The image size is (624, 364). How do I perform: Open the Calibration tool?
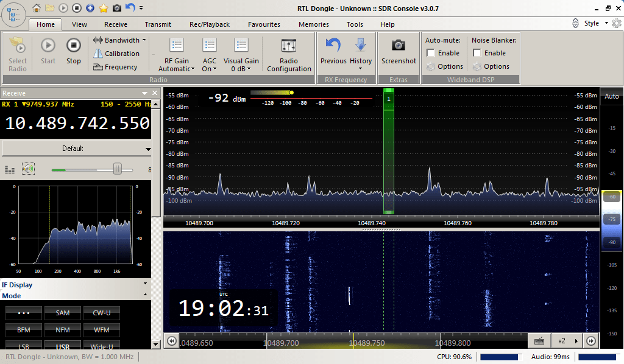click(116, 54)
